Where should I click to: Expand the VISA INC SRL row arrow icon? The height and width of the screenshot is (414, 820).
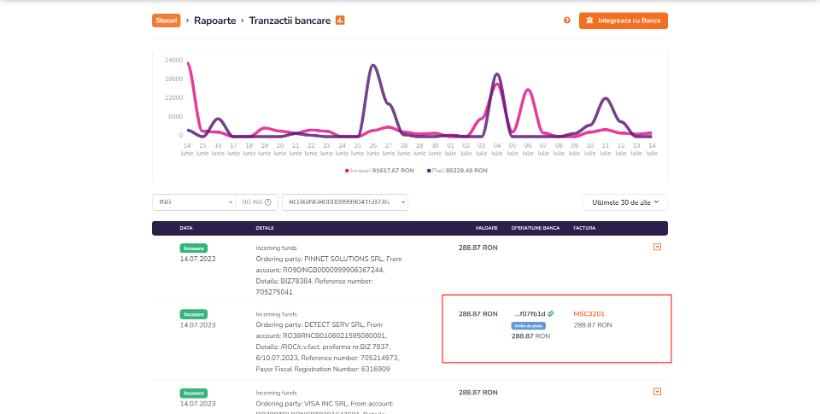[x=657, y=392]
